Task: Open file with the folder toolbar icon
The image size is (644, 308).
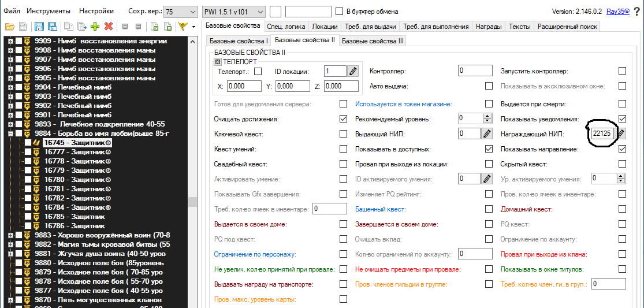Action: click(x=9, y=27)
